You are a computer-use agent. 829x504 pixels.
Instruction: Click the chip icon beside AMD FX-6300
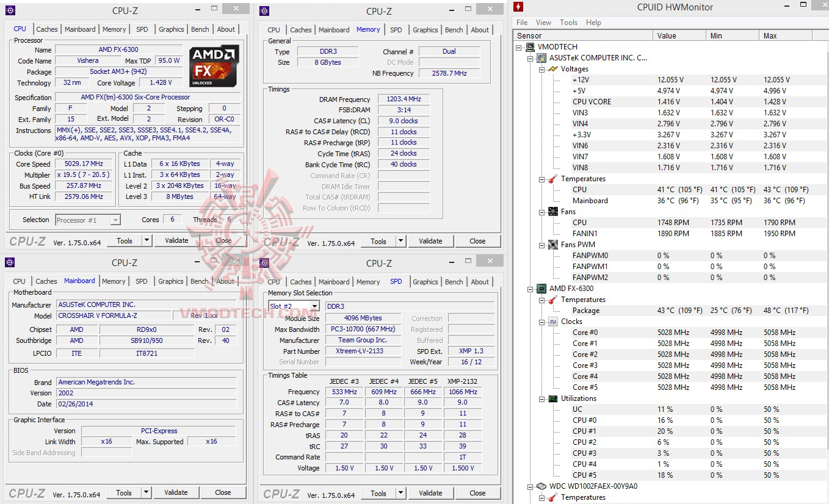[x=541, y=289]
